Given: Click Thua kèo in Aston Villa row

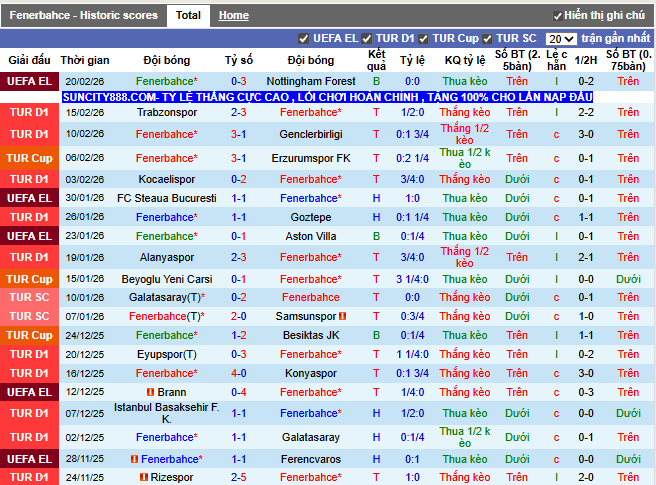Looking at the screenshot, I should 465,236.
